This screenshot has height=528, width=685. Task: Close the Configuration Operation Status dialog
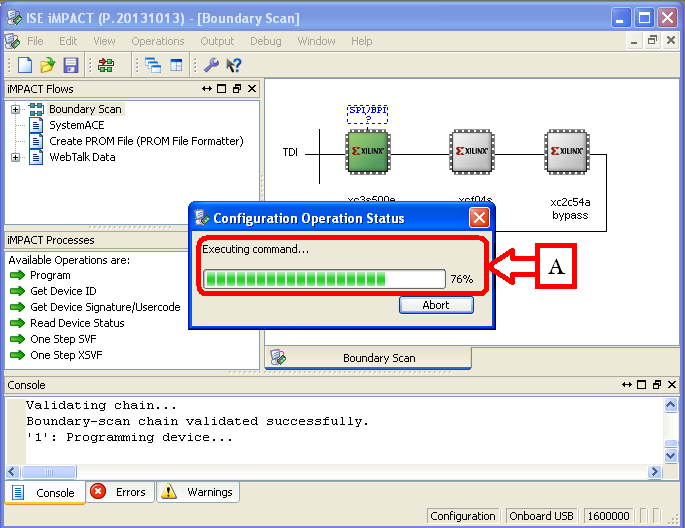click(x=479, y=217)
